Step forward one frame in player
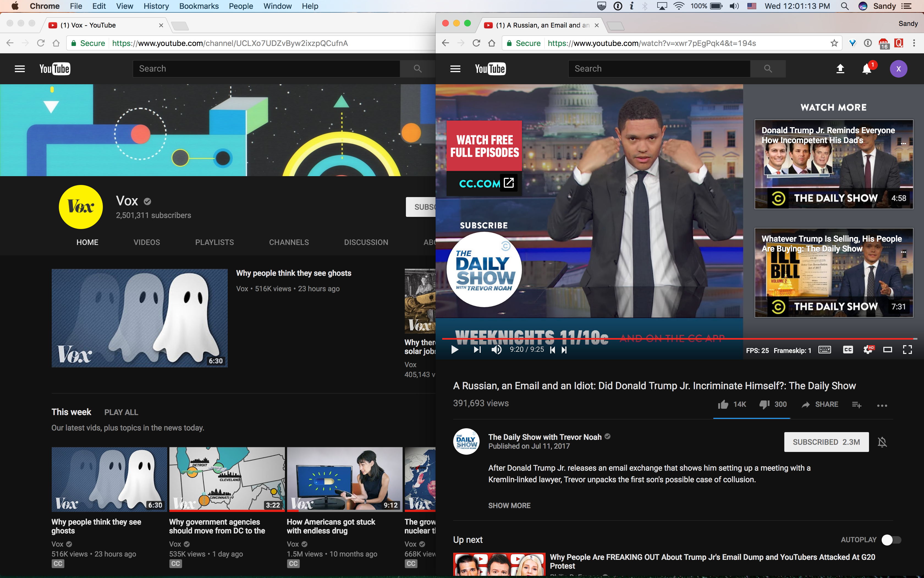Image resolution: width=924 pixels, height=578 pixels. click(x=564, y=350)
